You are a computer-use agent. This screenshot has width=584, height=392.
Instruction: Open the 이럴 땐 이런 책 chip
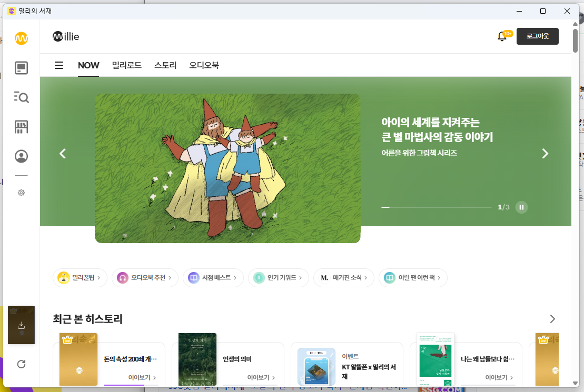click(x=413, y=278)
